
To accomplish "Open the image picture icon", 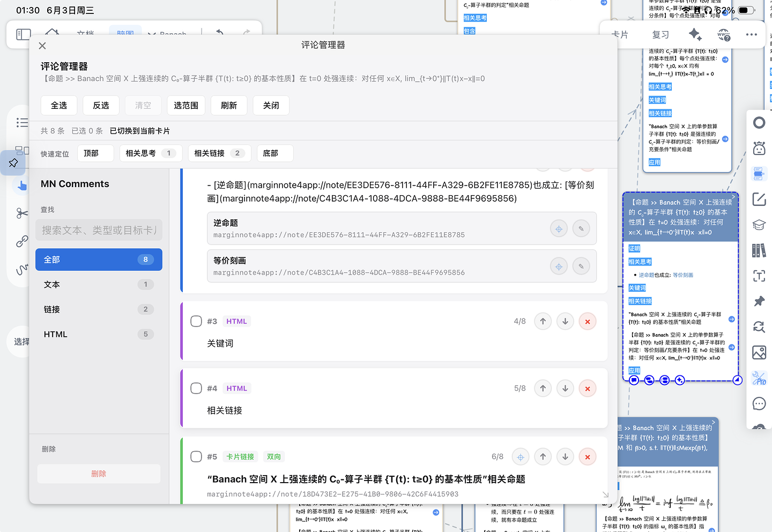I will pos(759,352).
